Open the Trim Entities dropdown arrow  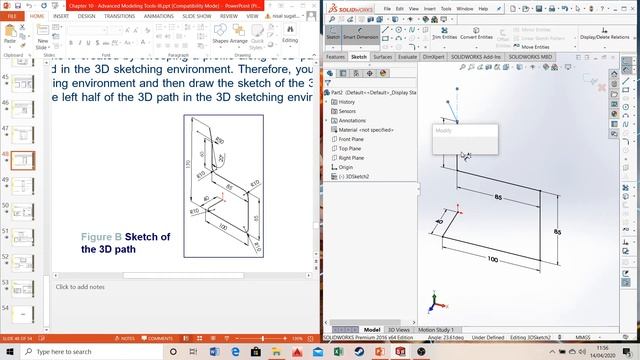pyautogui.click(x=444, y=47)
